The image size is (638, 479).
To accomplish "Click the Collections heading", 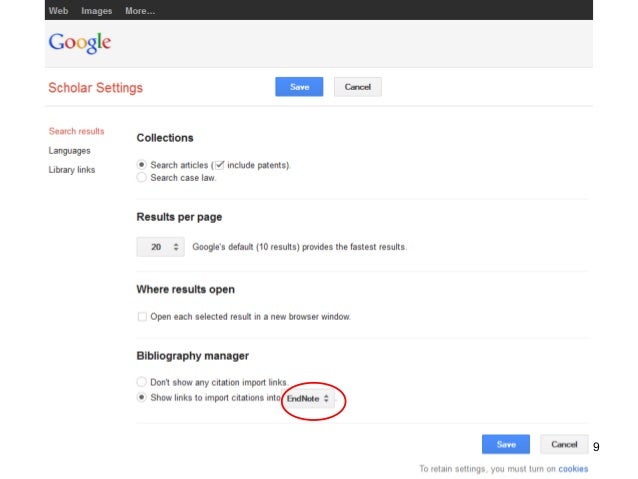I will tap(165, 138).
